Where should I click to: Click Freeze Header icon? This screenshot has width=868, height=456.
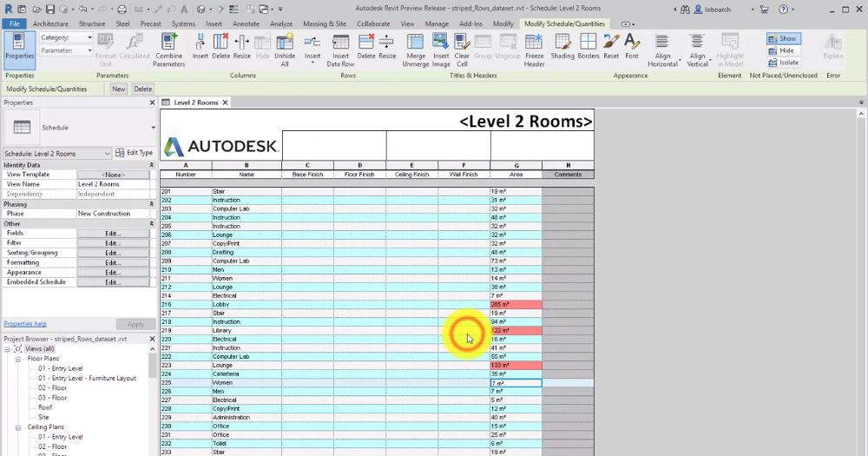point(534,50)
